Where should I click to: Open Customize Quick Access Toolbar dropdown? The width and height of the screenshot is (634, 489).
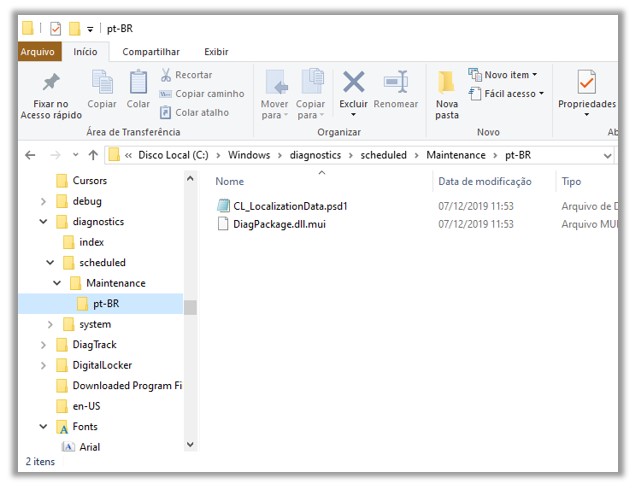pyautogui.click(x=90, y=29)
